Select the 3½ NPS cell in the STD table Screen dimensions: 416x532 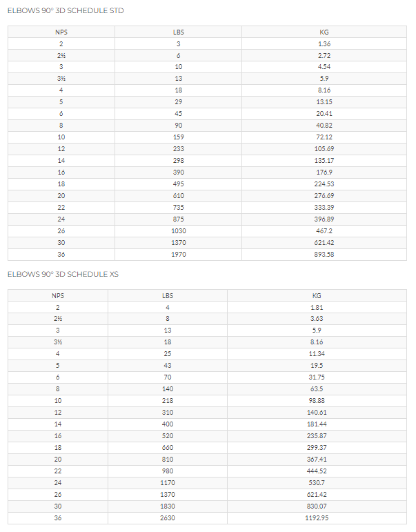point(61,79)
